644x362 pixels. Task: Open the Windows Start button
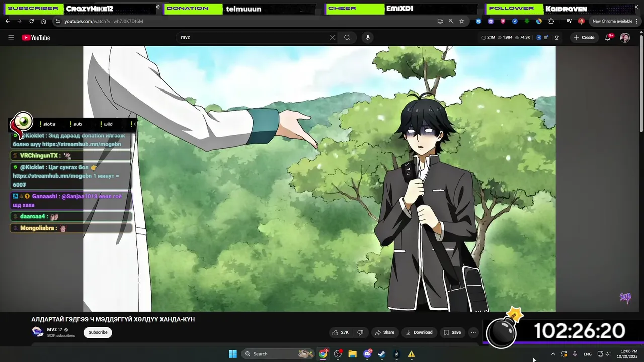pos(233,354)
